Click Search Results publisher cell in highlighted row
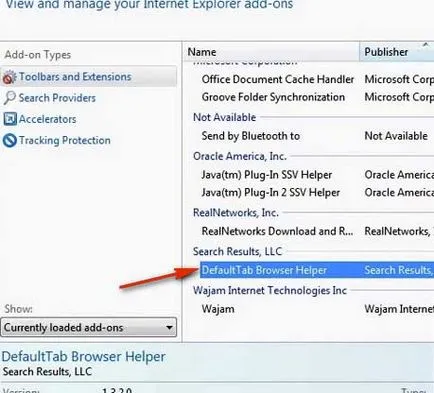This screenshot has width=434, height=393. tap(399, 270)
